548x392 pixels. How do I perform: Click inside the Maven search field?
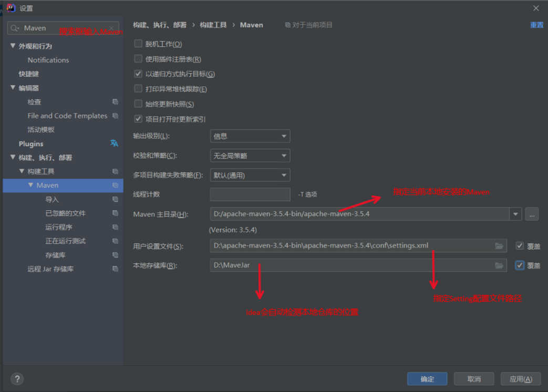(63, 28)
